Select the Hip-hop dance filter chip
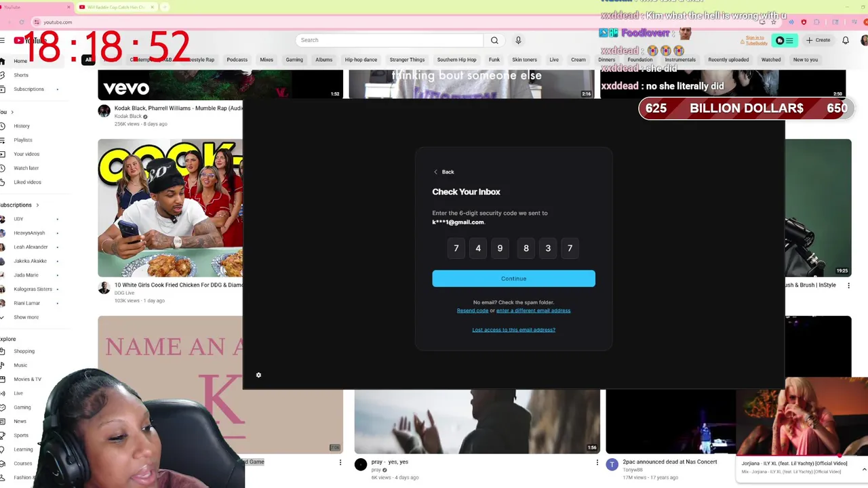The height and width of the screenshot is (488, 868). (x=361, y=60)
